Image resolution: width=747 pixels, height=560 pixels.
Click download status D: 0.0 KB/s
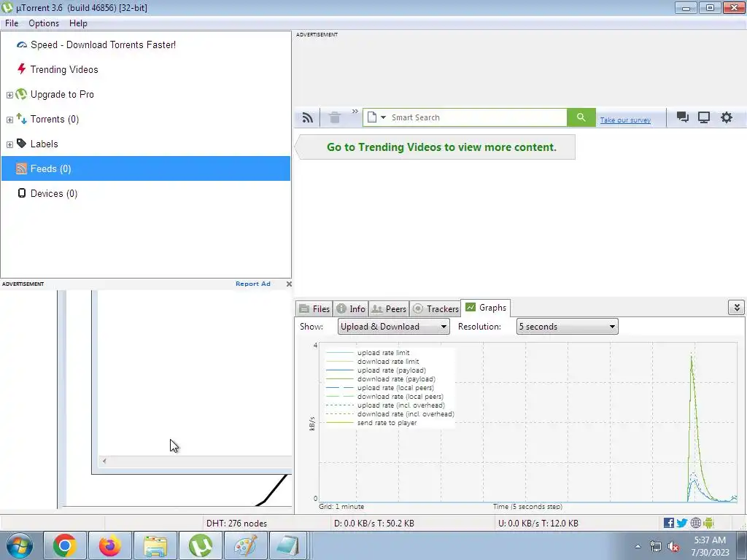point(374,524)
